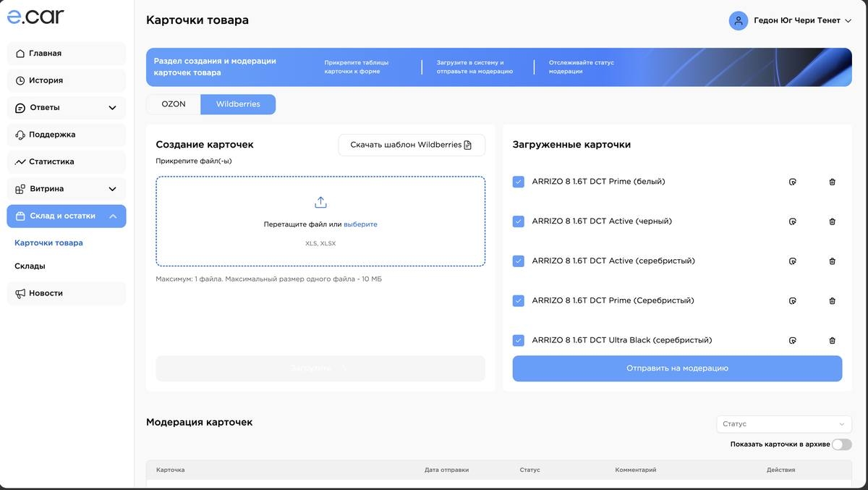Screen dimensions: 868x490
Task: Delete ARRIZO 8 Prime (Серебристый) card
Action: (x=832, y=300)
